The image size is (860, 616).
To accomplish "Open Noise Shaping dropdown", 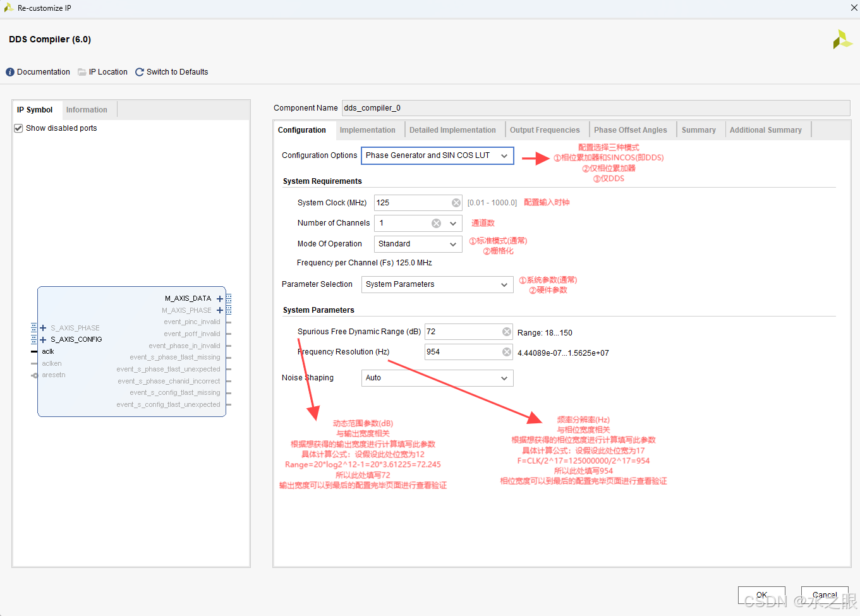I will click(437, 378).
